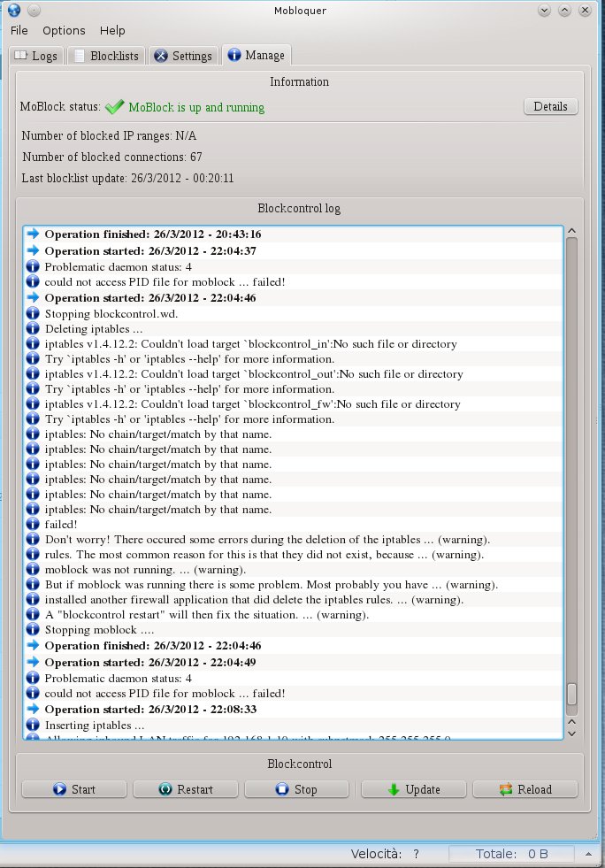Click the Reload button
Viewport: 605px width, 868px height.
[x=525, y=789]
